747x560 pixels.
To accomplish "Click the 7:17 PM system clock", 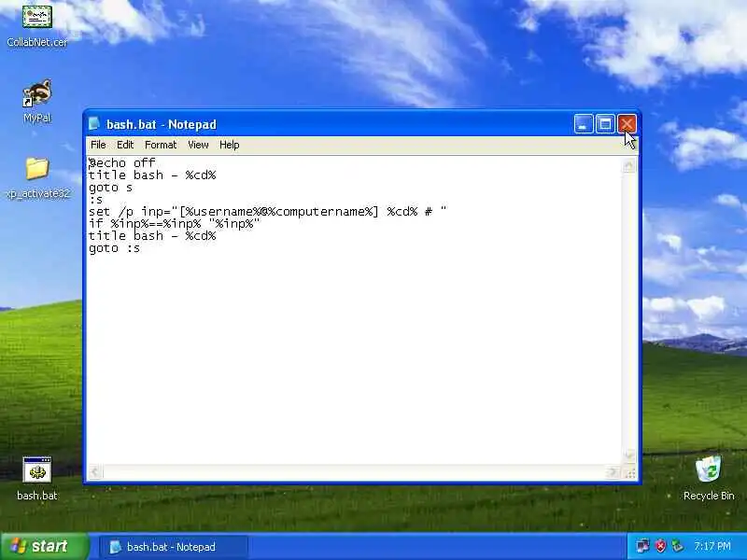I will [712, 546].
